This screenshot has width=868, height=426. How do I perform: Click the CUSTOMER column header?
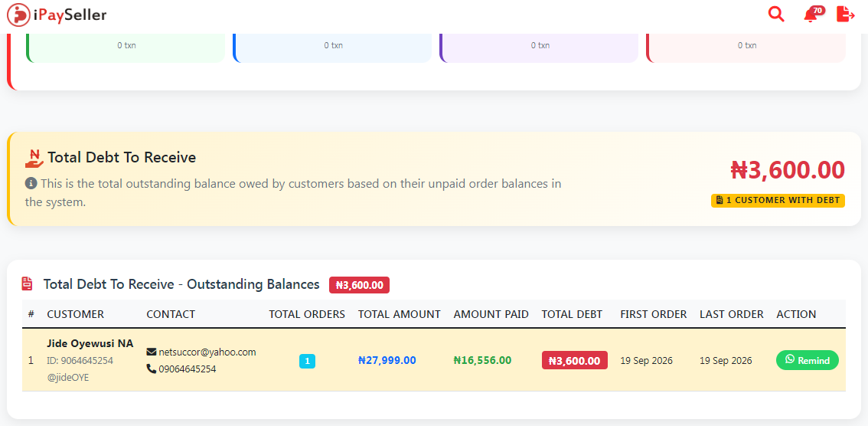[x=75, y=314]
